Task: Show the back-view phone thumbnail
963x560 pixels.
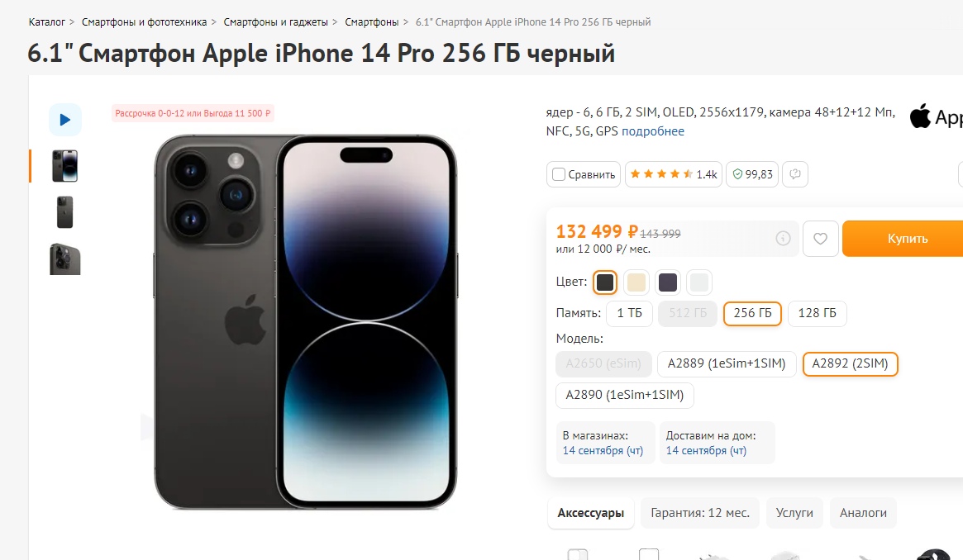Action: [65, 212]
